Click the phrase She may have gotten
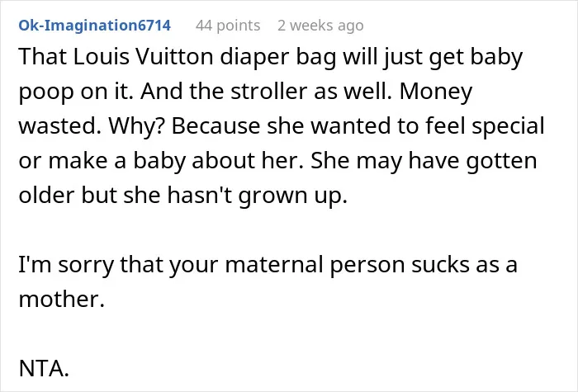The width and height of the screenshot is (578, 392). point(424,162)
